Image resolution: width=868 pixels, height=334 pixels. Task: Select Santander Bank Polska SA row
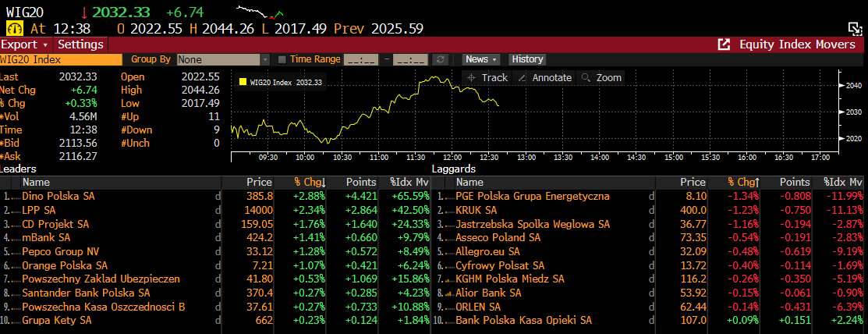216,293
